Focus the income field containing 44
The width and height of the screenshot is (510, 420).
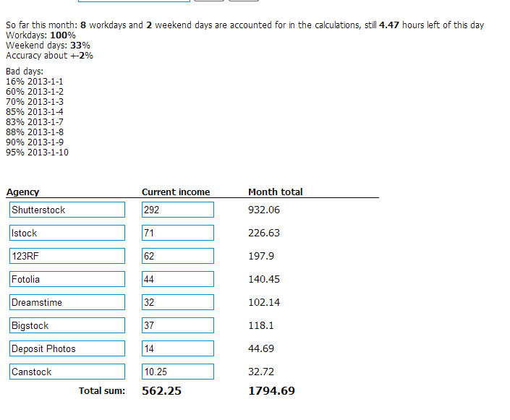[x=178, y=279]
